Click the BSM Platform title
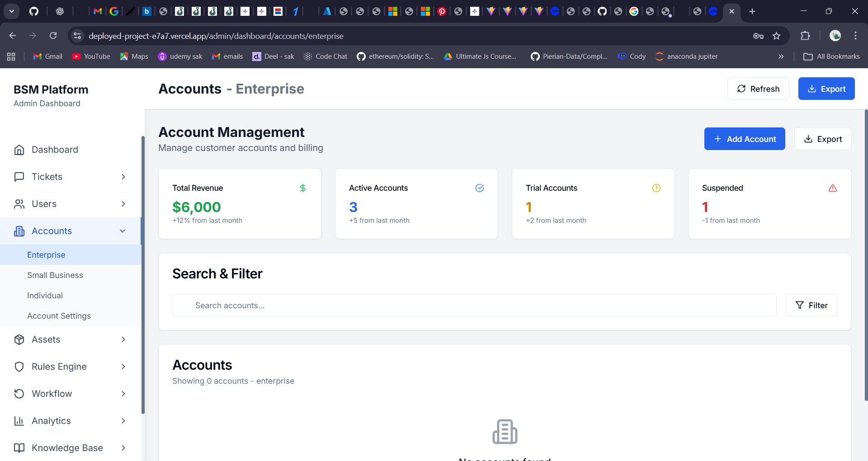868x461 pixels. 51,89
